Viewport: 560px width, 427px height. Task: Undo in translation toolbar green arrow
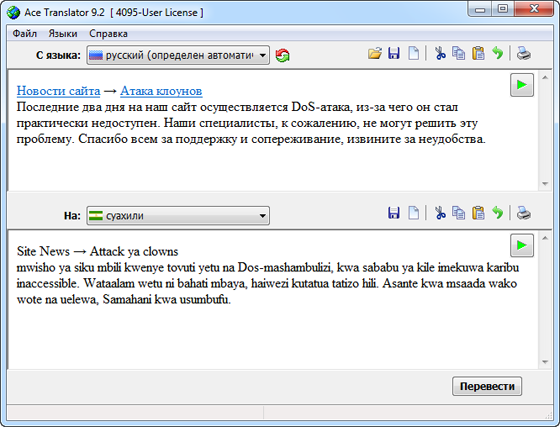498,213
